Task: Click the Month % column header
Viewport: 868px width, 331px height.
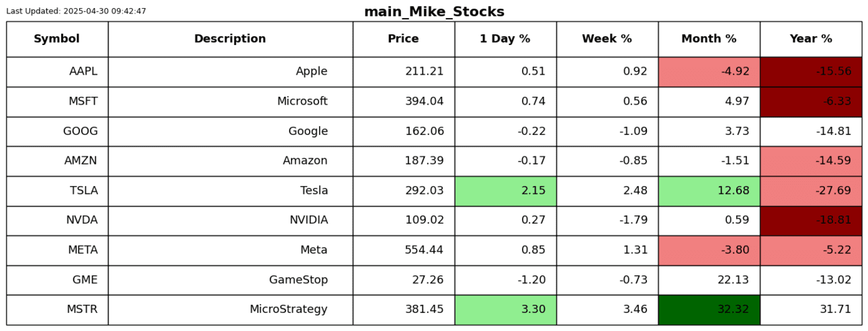Action: (x=709, y=39)
